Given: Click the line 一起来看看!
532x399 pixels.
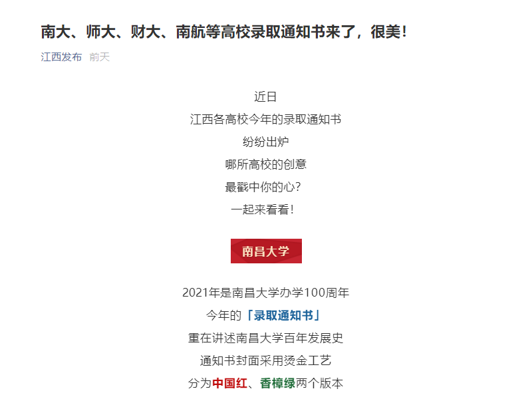Looking at the screenshot, I should (266, 210).
